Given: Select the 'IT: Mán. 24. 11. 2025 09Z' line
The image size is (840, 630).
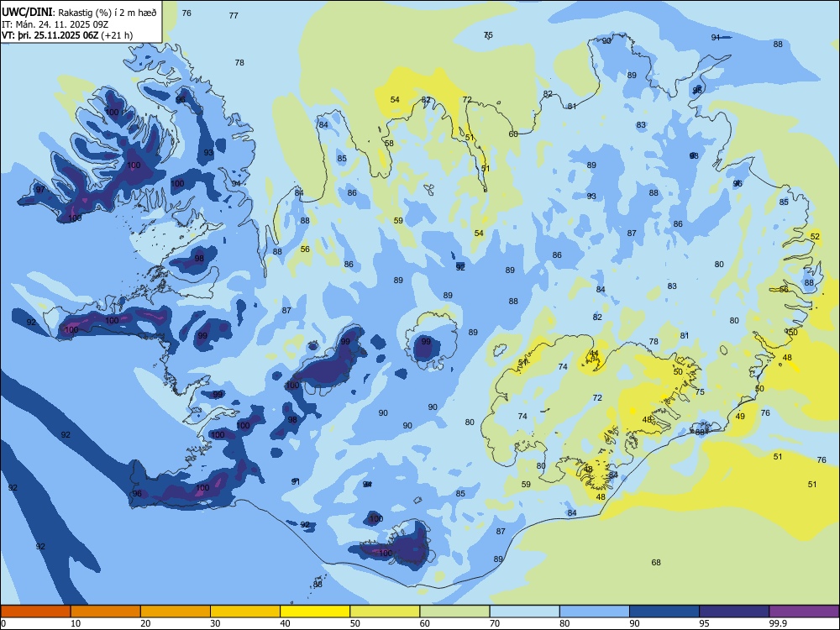Looking at the screenshot, I should click(55, 24).
